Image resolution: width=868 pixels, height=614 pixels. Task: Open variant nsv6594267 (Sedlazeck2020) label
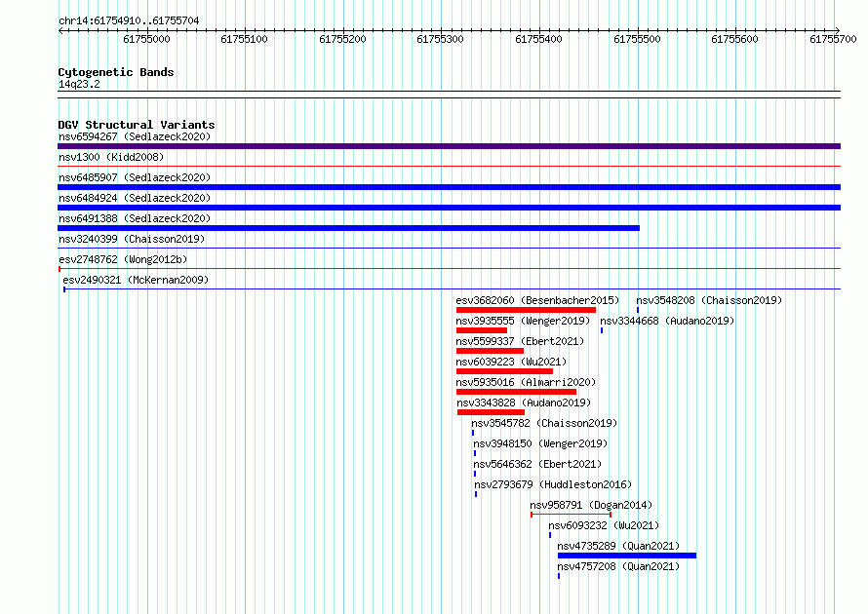click(135, 136)
